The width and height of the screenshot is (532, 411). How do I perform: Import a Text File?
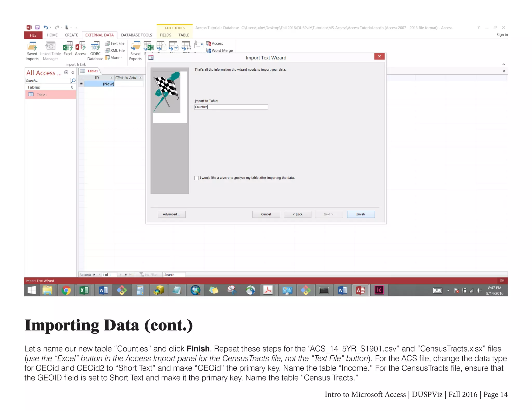point(115,43)
